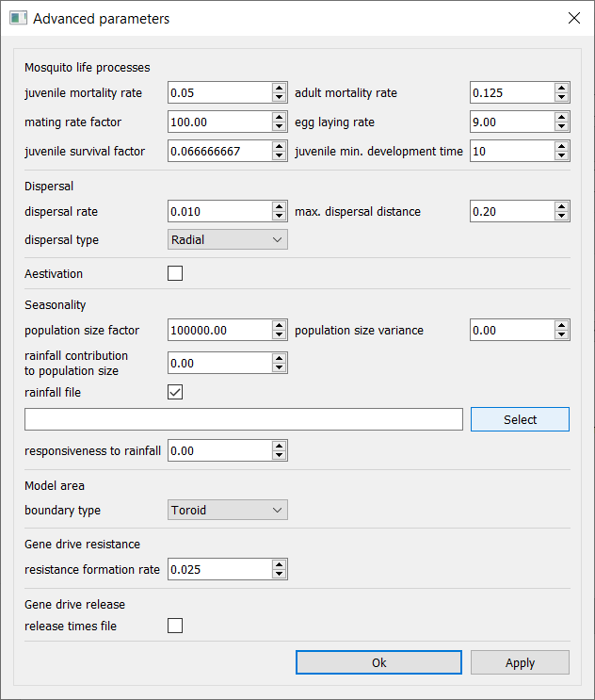The height and width of the screenshot is (700, 595).
Task: Confirm settings with the Ok button
Action: click(378, 662)
